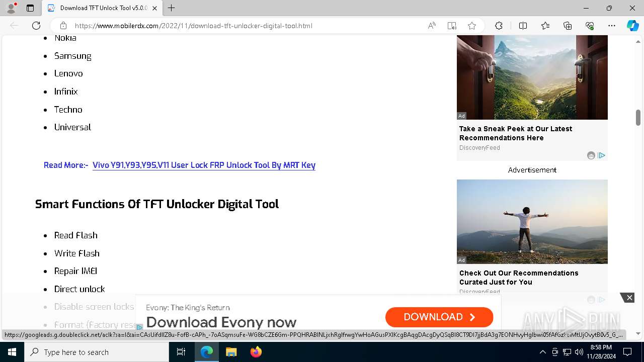Click the Universal list item
The image size is (644, 362).
(x=72, y=127)
